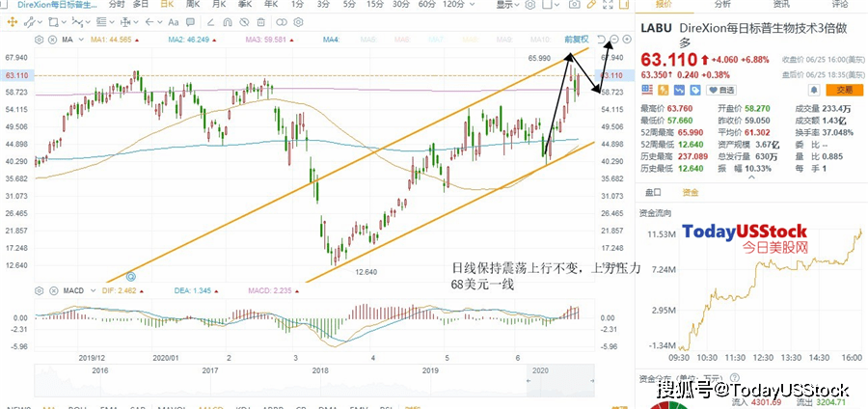Open the 前复权 adjustment selector
The image size is (868, 409).
point(577,40)
